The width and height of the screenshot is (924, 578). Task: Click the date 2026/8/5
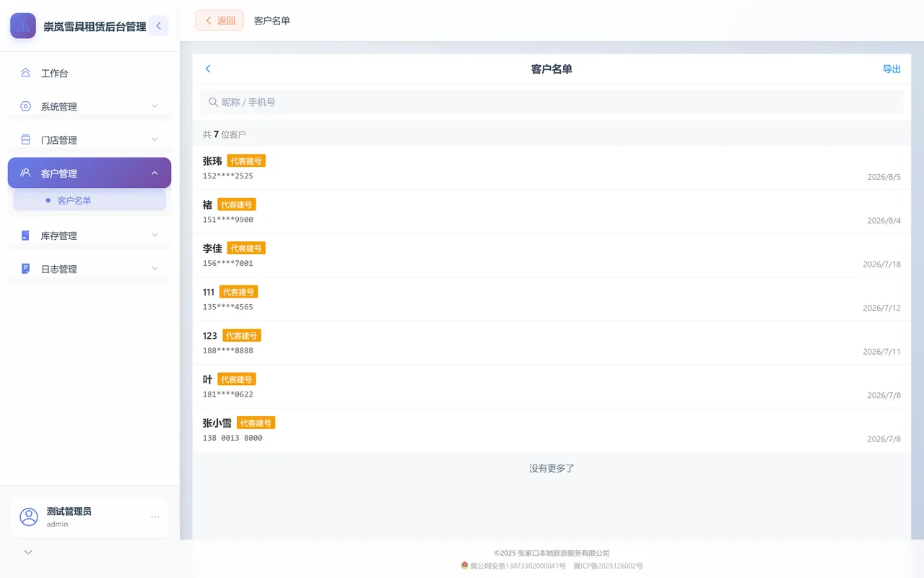[884, 177]
